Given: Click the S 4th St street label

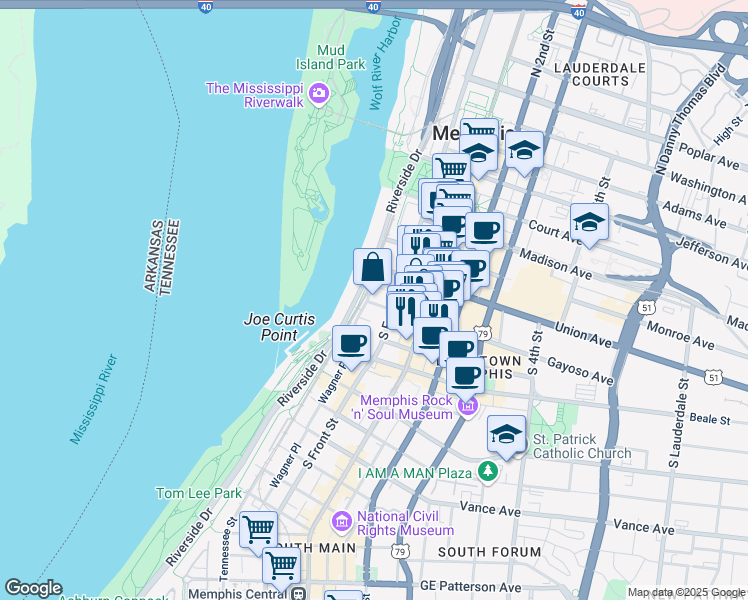Looking at the screenshot, I should coord(535,352).
